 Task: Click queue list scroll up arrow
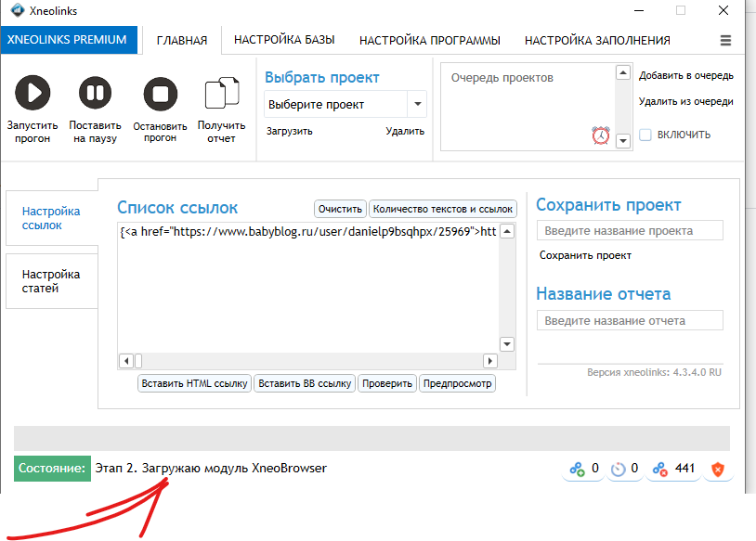coord(623,72)
